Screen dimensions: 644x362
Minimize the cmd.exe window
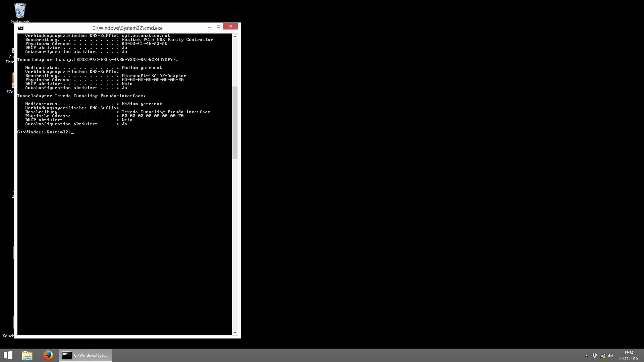coord(210,26)
